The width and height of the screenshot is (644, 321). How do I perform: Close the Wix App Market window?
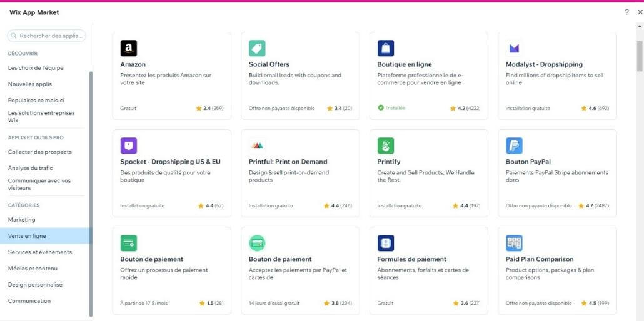point(640,12)
